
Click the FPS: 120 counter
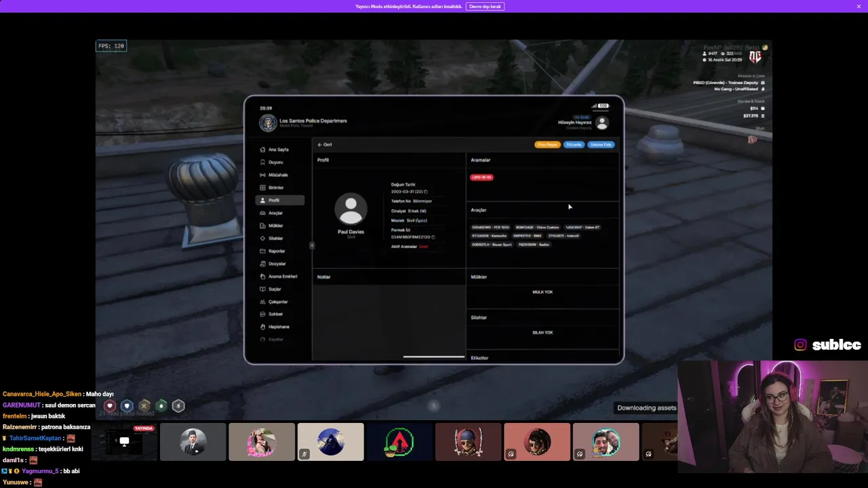[x=111, y=46]
